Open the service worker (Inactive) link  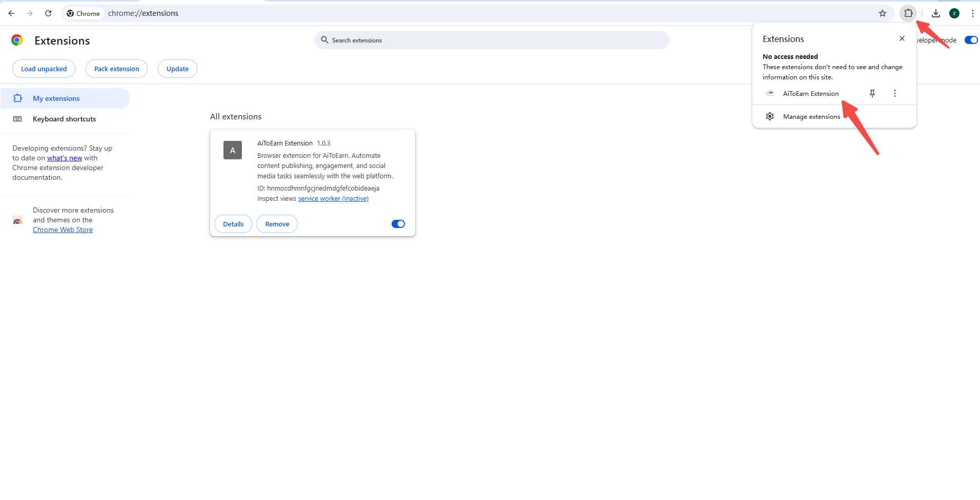tap(333, 199)
